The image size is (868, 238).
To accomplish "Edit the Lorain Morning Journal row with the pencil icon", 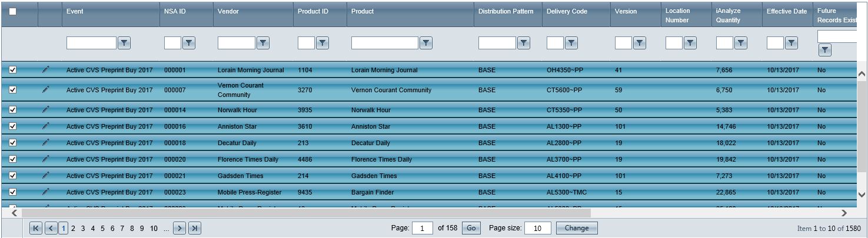I will pos(46,69).
